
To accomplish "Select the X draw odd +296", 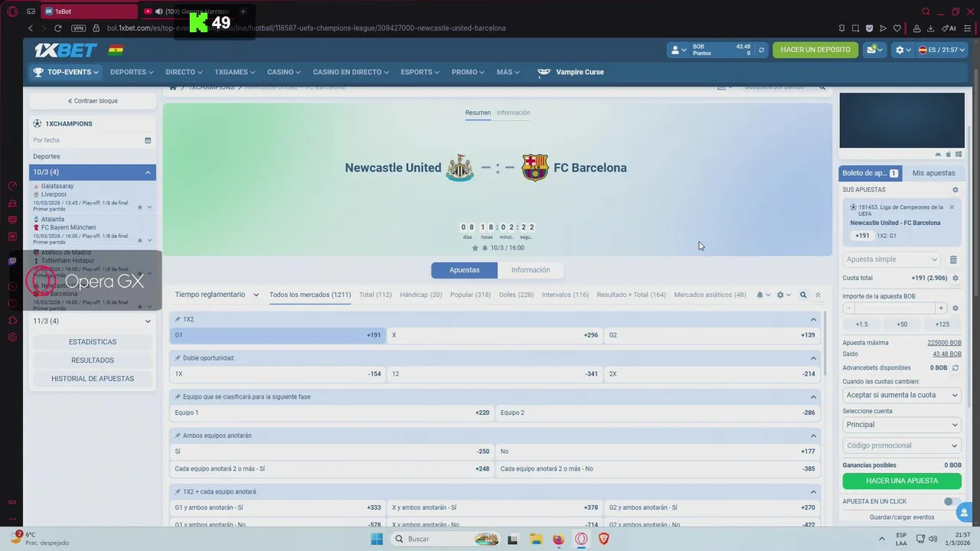I will [495, 335].
